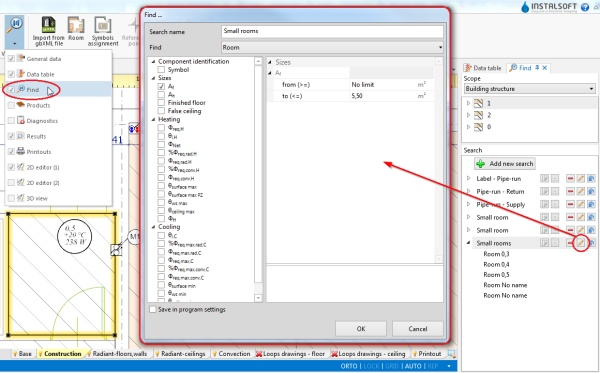Refresh the Pipe-run - Supply search
The image size is (600, 373).
coord(591,205)
